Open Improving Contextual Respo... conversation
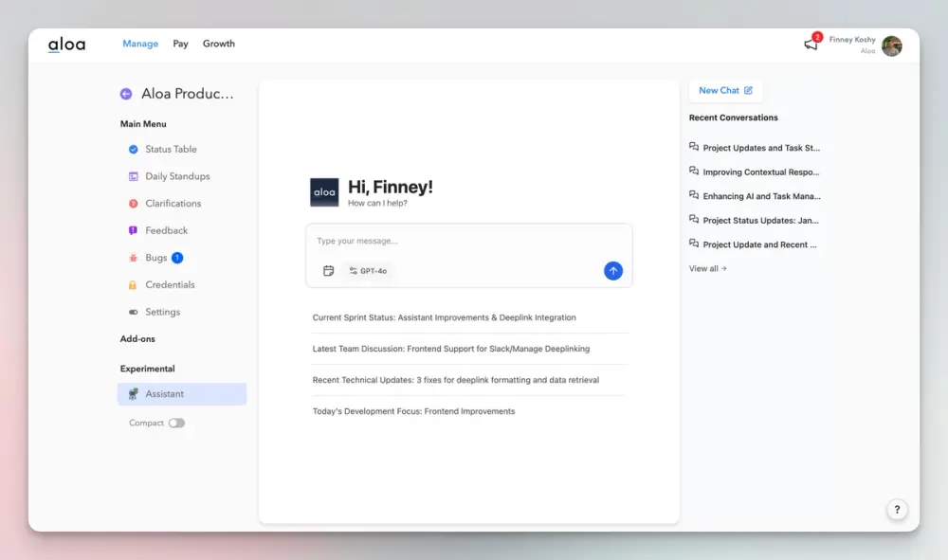Screen dimensions: 948x560 [x=761, y=172]
